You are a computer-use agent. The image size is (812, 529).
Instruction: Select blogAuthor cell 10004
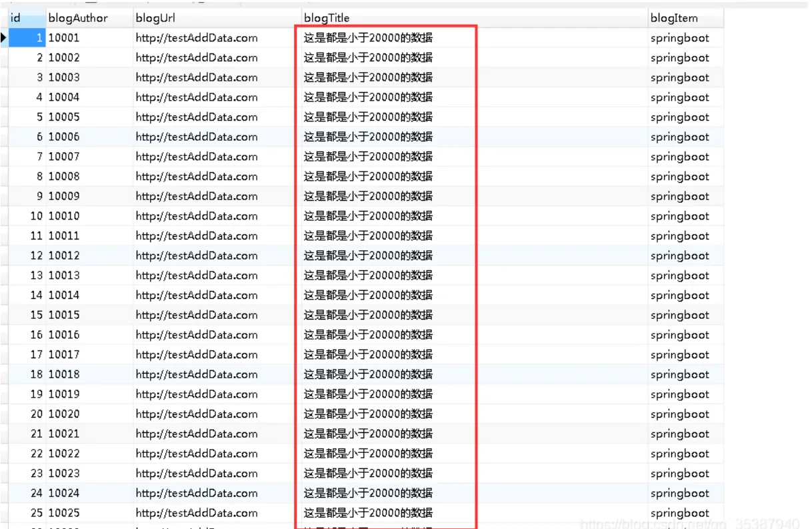pyautogui.click(x=89, y=97)
